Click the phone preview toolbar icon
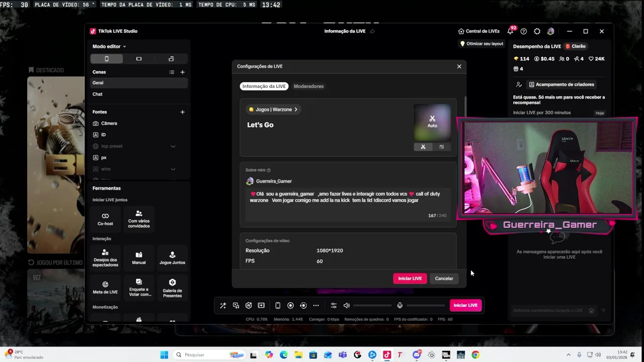 pyautogui.click(x=278, y=306)
